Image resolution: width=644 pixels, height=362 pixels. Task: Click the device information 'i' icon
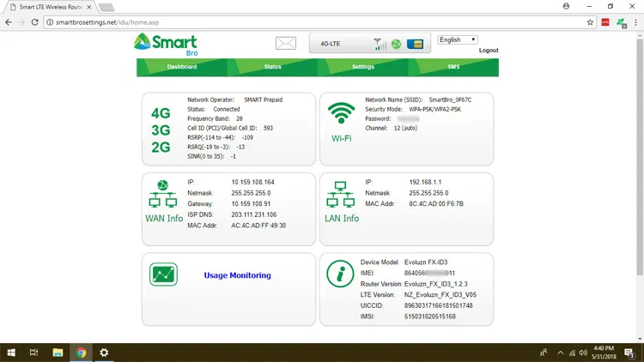click(x=340, y=274)
